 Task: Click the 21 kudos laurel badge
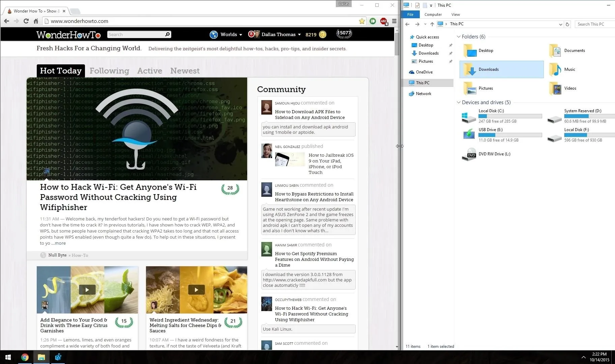tap(233, 322)
